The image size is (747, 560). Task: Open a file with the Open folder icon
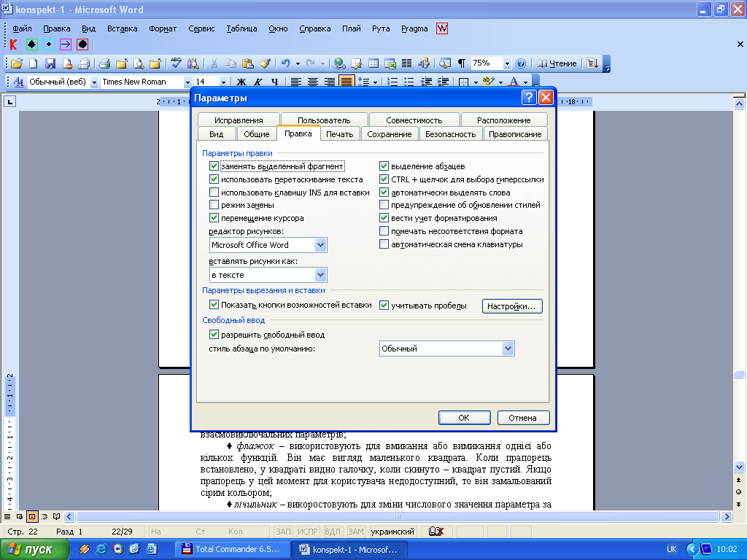[17, 63]
